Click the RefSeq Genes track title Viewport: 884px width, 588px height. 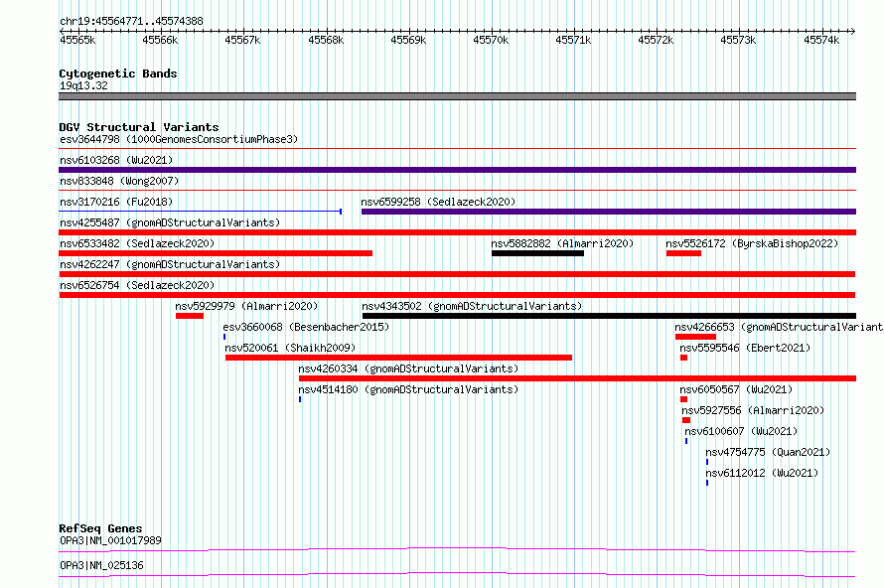(x=100, y=528)
